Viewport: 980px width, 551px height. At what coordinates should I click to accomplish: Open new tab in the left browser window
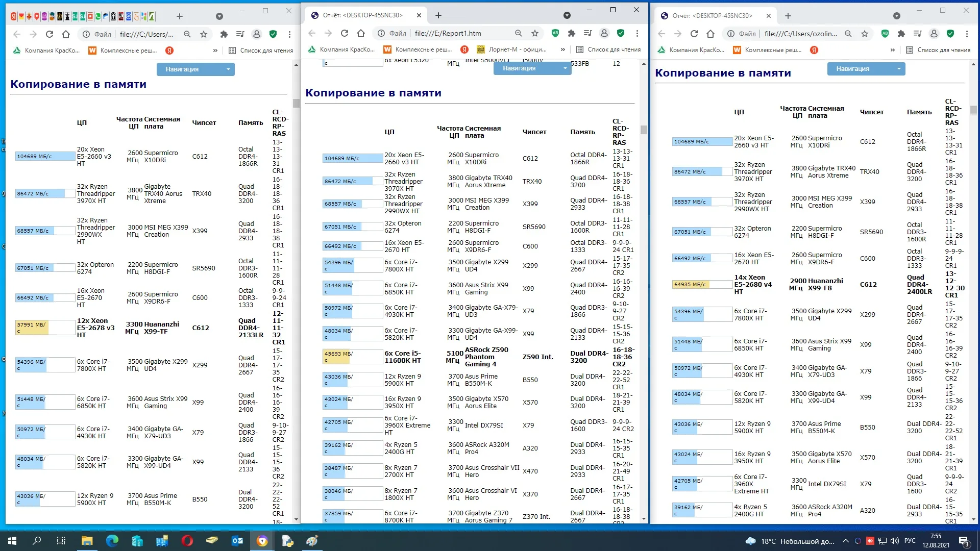(x=179, y=16)
